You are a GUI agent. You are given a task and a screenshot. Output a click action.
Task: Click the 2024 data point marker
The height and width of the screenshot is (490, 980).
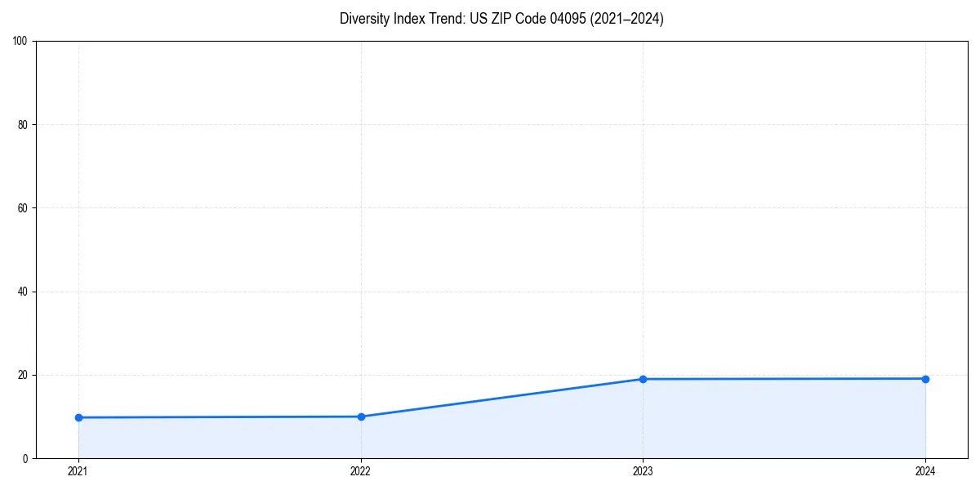tap(925, 379)
